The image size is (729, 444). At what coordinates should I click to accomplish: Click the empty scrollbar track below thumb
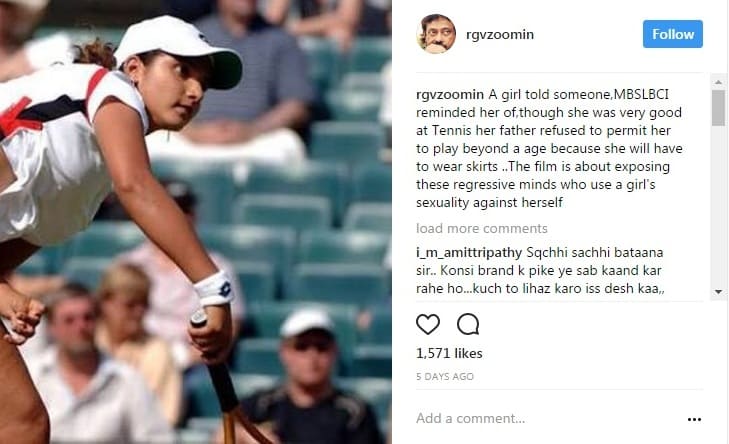tap(718, 205)
